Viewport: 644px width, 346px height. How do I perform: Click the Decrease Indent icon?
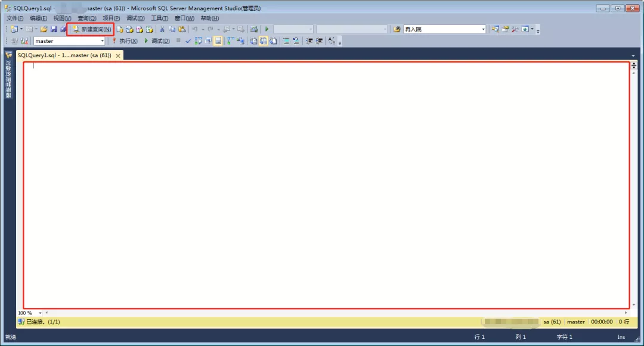pyautogui.click(x=309, y=41)
